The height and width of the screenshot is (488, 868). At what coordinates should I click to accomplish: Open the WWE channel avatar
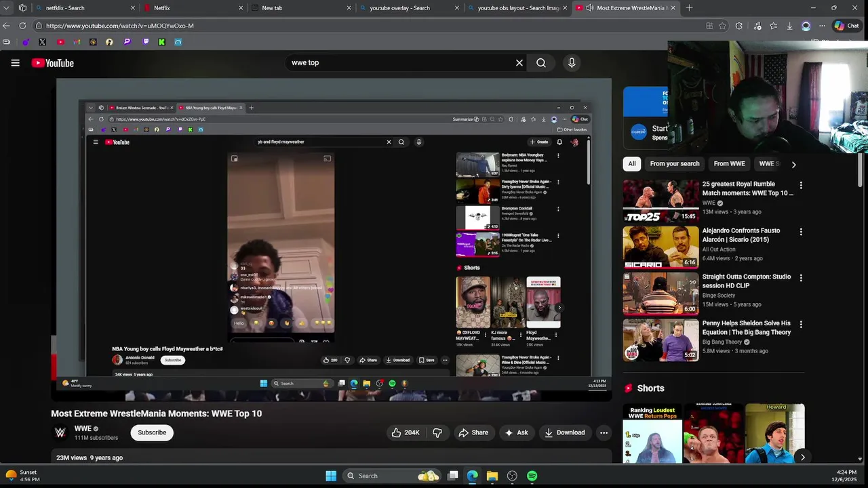coord(60,432)
